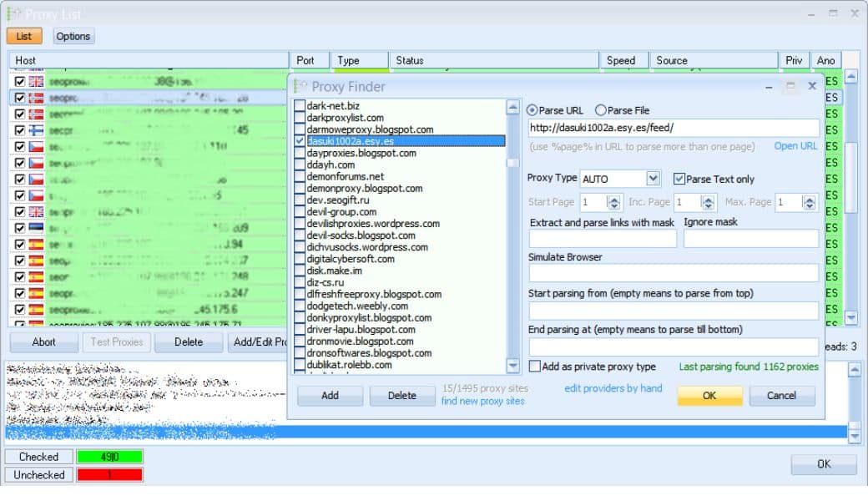Uncheck the dasuki1002a.esy.es provider checkbox

click(300, 140)
